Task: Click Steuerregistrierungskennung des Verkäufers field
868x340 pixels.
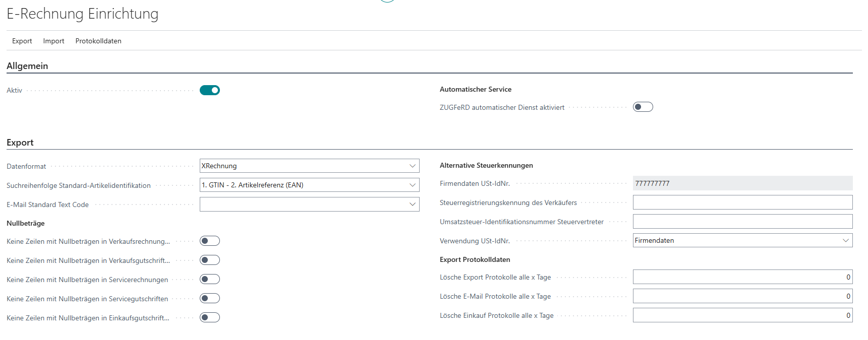Action: click(x=742, y=202)
